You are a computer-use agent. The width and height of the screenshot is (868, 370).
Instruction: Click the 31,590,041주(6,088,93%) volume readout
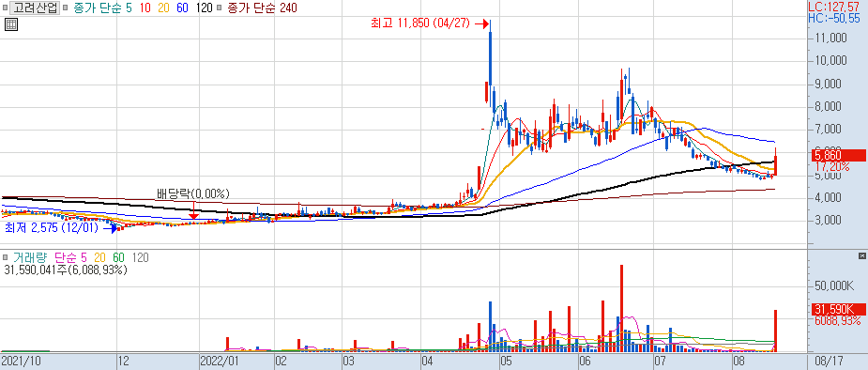click(x=66, y=270)
